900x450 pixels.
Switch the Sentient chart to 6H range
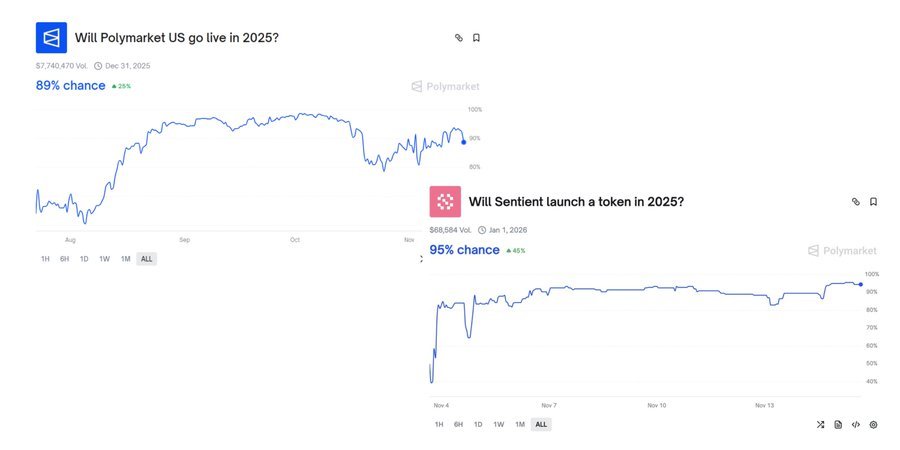click(x=458, y=424)
